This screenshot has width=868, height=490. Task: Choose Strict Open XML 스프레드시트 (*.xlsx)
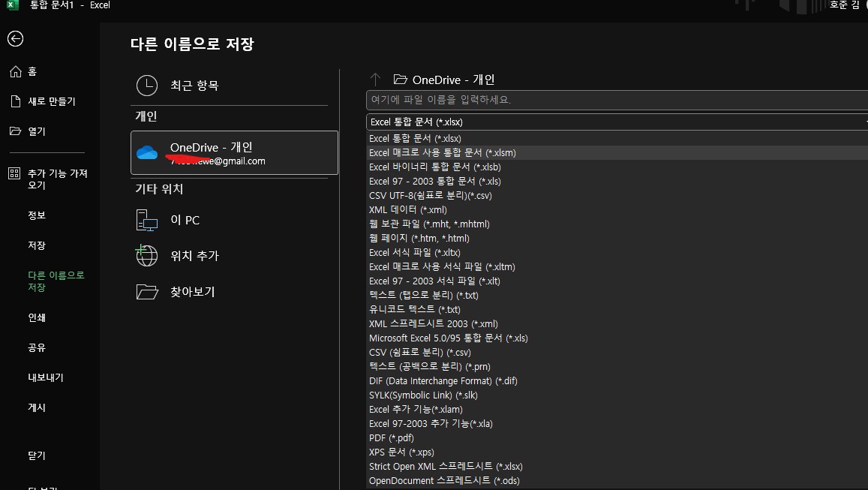click(x=617, y=467)
